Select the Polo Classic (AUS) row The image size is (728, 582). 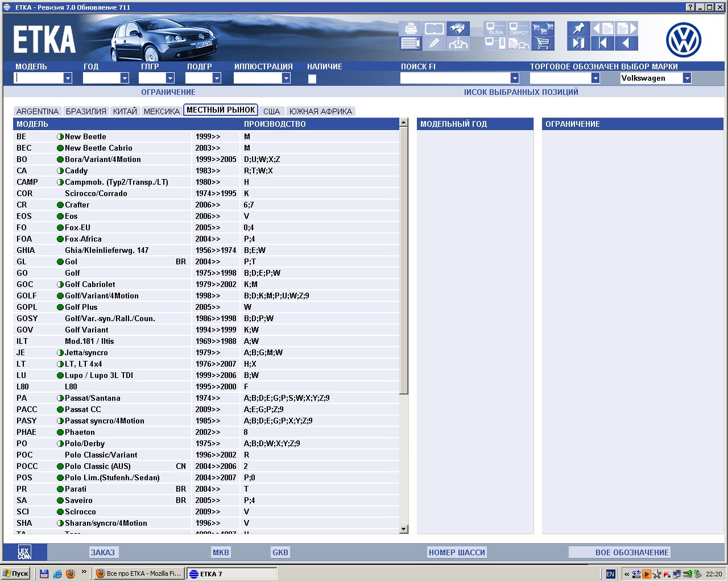(x=206, y=466)
